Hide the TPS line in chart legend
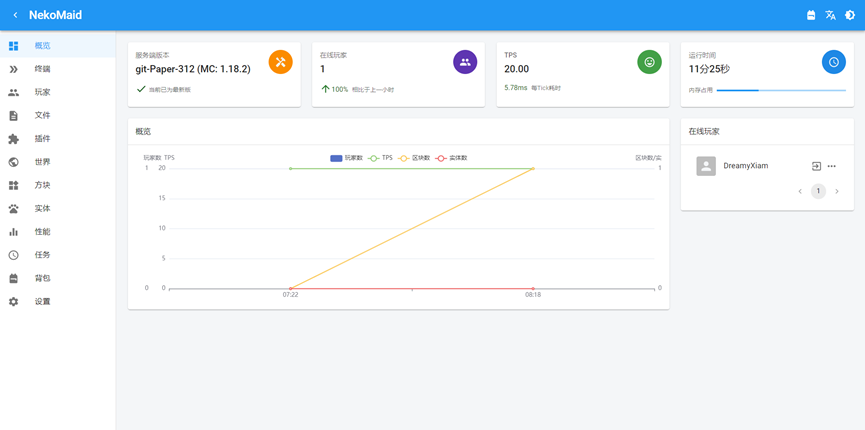The height and width of the screenshot is (430, 865). 381,158
